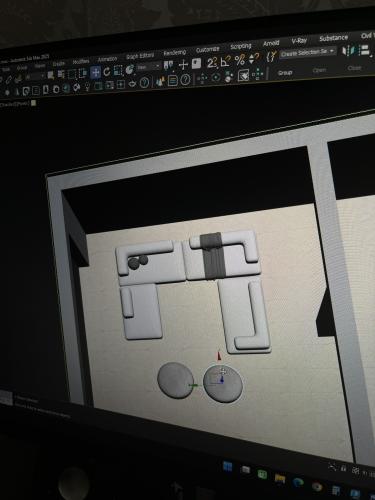The width and height of the screenshot is (375, 500).
Task: Activate the Select and Move tool
Action: click(96, 72)
